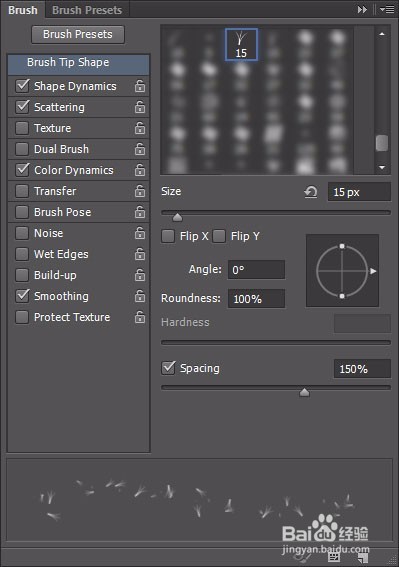The height and width of the screenshot is (567, 399).
Task: Restore brush to original size icon
Action: 311,192
